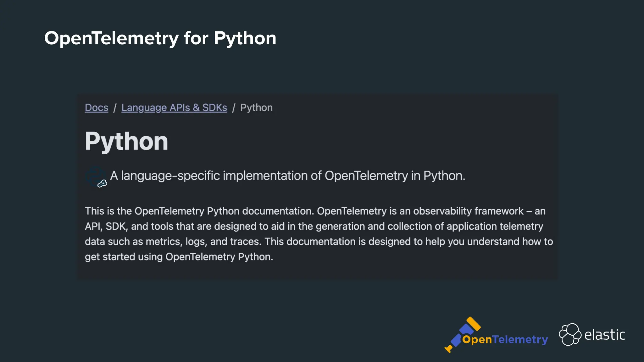Click the Python logo icon beside the description

click(96, 177)
